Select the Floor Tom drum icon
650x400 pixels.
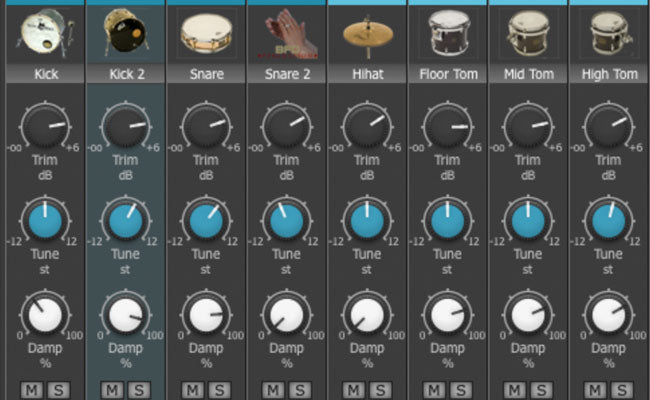point(447,35)
